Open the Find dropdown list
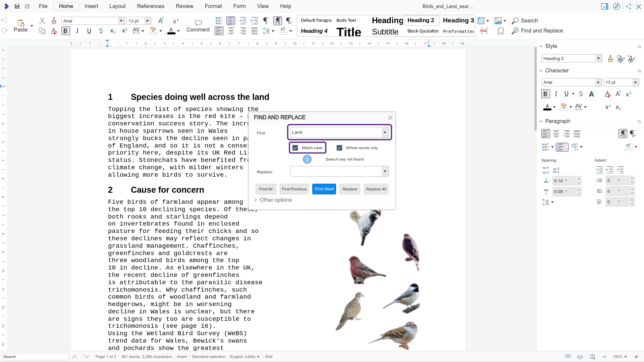This screenshot has height=362, width=644. 384,132
